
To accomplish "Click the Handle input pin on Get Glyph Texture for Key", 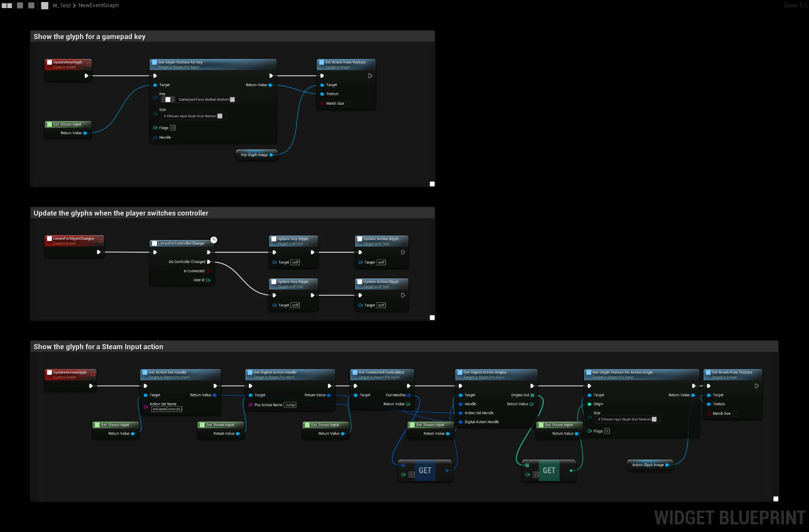I will click(x=155, y=138).
